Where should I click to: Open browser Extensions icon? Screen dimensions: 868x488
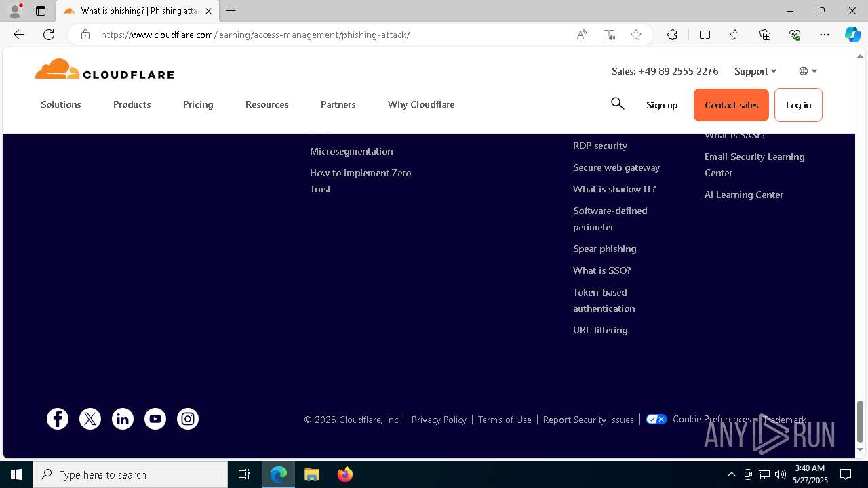coord(672,35)
